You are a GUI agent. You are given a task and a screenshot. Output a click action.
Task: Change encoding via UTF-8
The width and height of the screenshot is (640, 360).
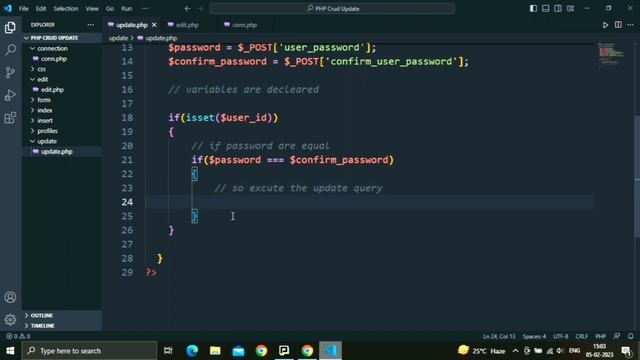point(560,336)
